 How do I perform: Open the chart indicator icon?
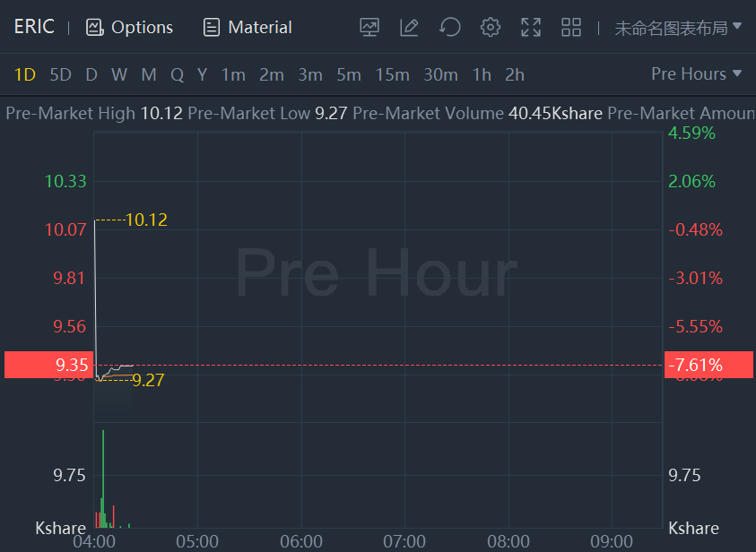click(369, 27)
